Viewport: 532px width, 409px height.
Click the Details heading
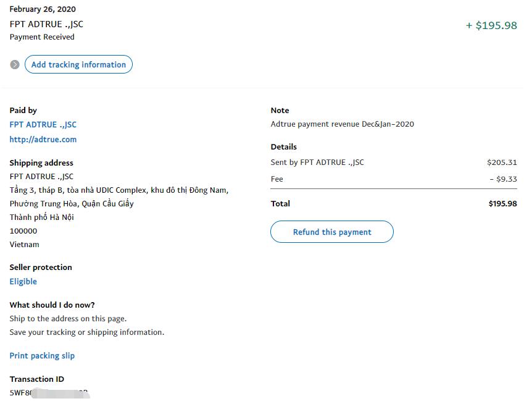pos(284,147)
